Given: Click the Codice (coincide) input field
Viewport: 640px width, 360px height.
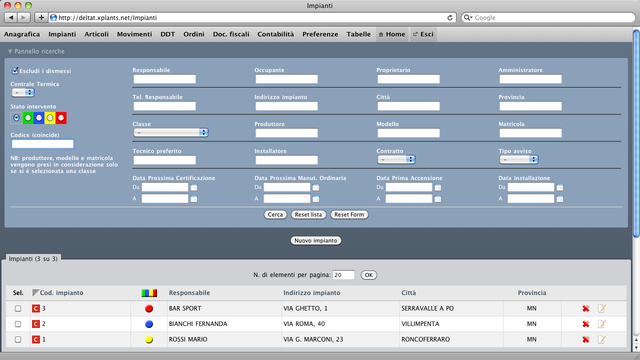Looking at the screenshot, I should [x=42, y=144].
